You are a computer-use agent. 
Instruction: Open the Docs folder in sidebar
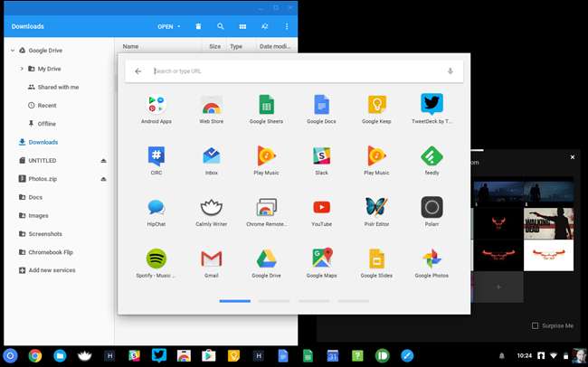[35, 197]
